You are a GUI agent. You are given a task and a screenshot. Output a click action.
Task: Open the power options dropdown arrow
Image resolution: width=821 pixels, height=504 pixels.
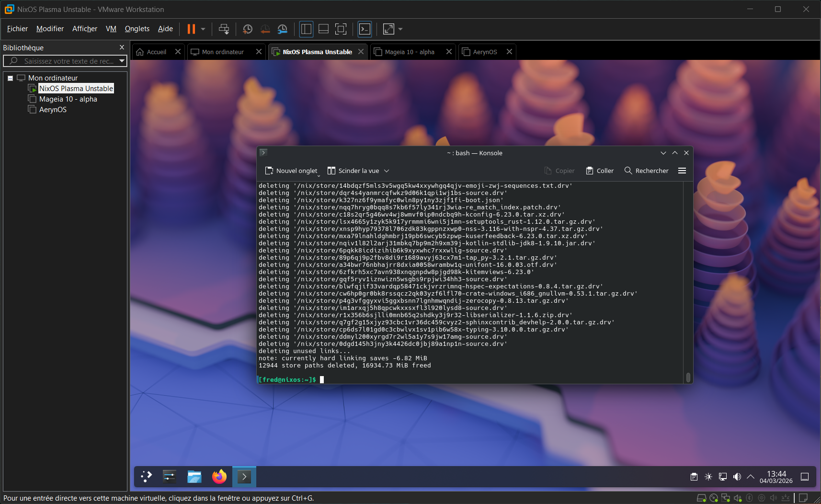tap(203, 29)
